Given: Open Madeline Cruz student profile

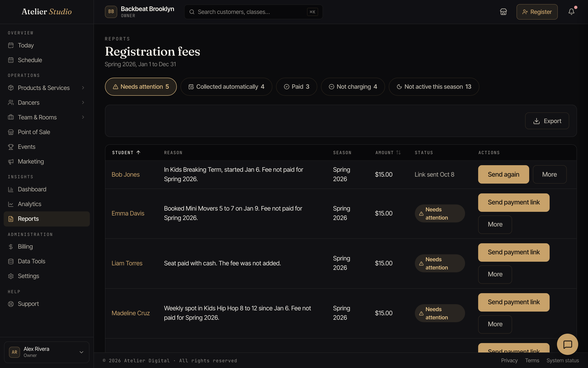Looking at the screenshot, I should (x=130, y=313).
